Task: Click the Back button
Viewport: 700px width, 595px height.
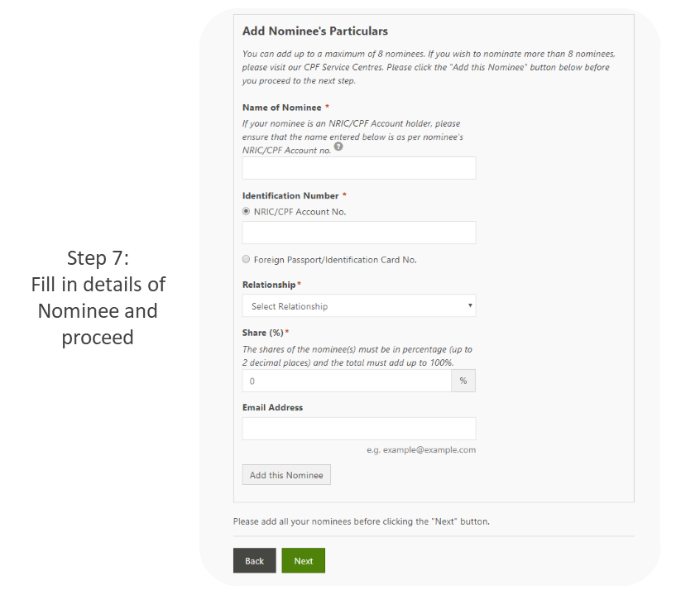Action: click(x=255, y=560)
